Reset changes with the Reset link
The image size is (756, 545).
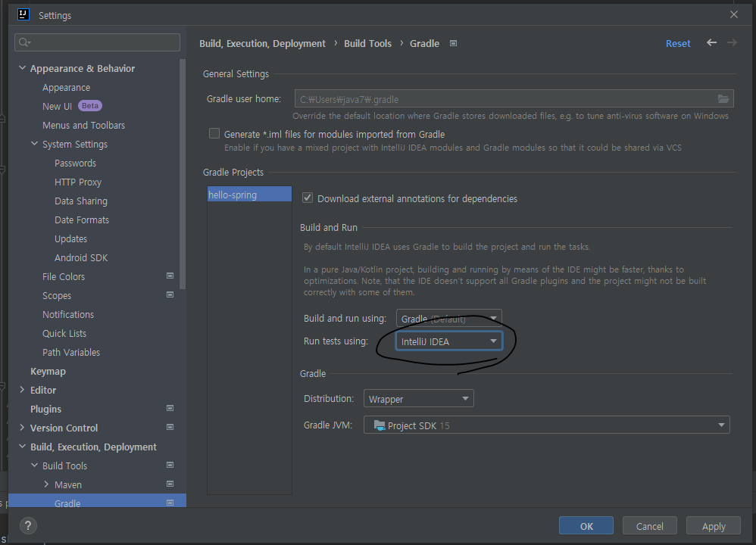point(678,43)
